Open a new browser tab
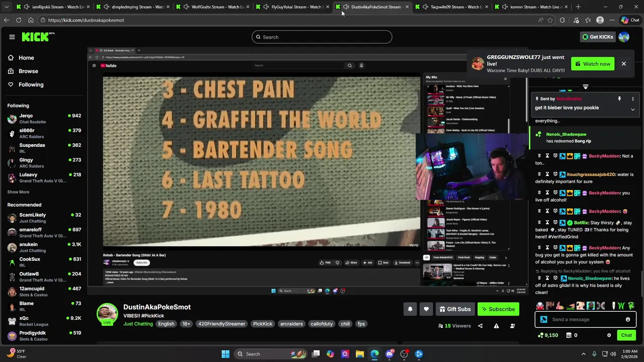This screenshot has height=362, width=644. pos(578,7)
